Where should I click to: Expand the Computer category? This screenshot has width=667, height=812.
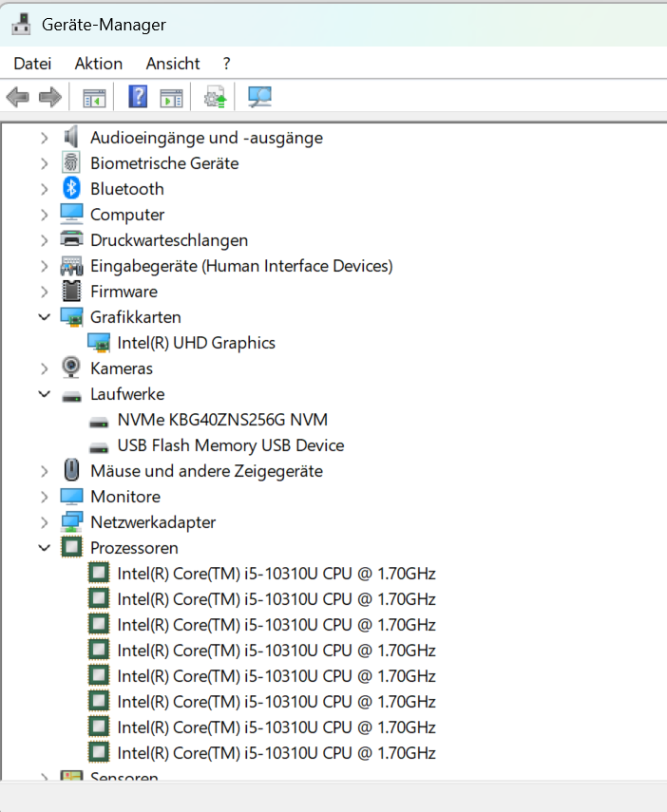(45, 215)
